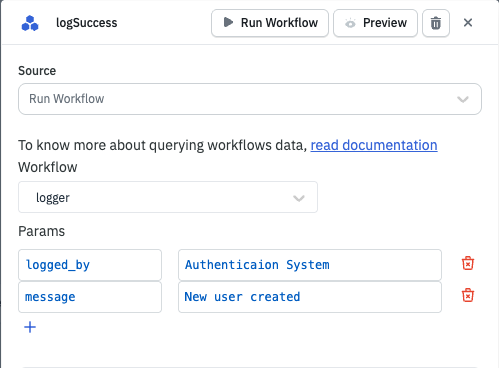
Task: Remove the logged_by parameter row
Action: tap(468, 264)
